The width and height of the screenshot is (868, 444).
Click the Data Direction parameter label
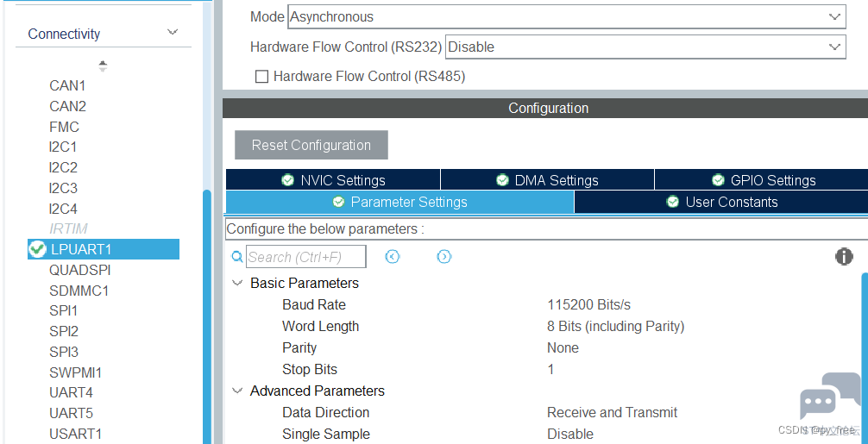325,412
